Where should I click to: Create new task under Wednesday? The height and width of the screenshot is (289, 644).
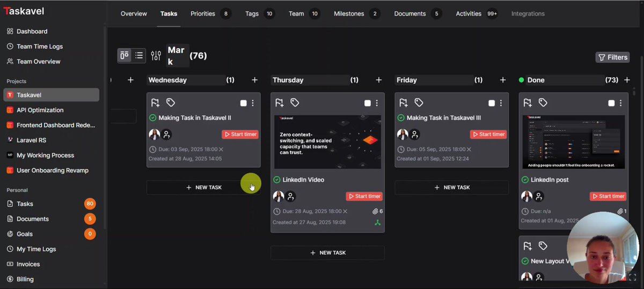203,188
